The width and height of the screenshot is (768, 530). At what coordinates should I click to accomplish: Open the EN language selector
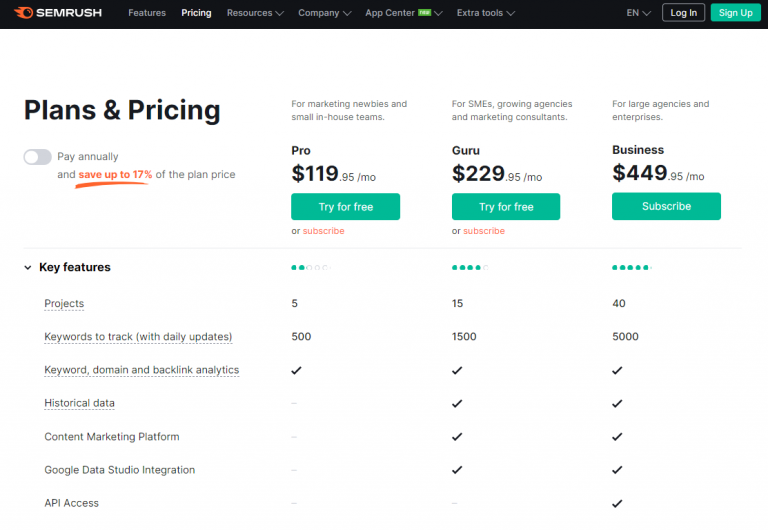[639, 13]
